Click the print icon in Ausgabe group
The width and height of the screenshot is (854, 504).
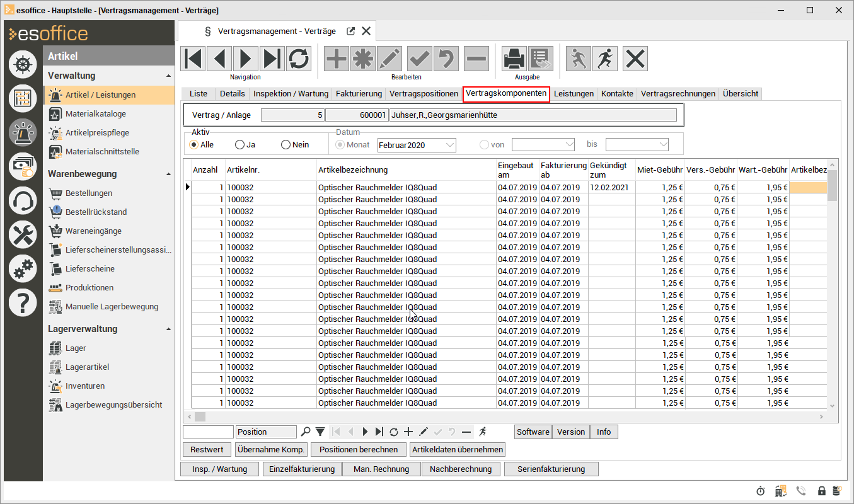click(514, 59)
